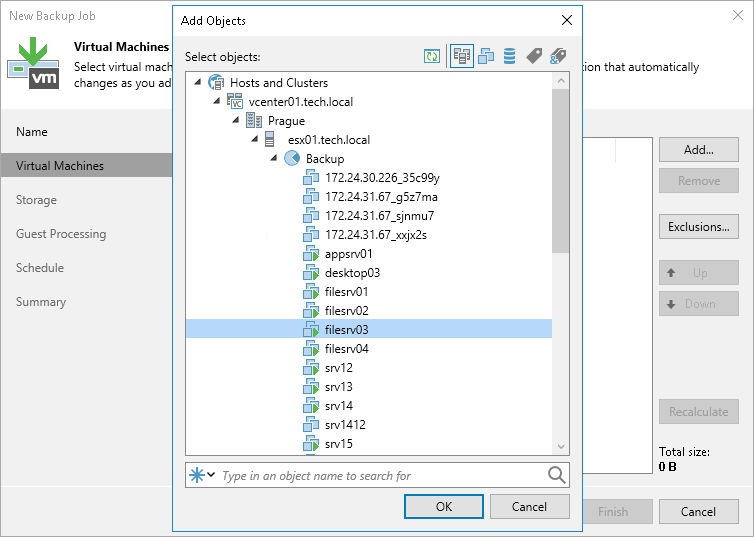This screenshot has width=754, height=537.
Task: Click the refresh objects icon
Action: [432, 56]
